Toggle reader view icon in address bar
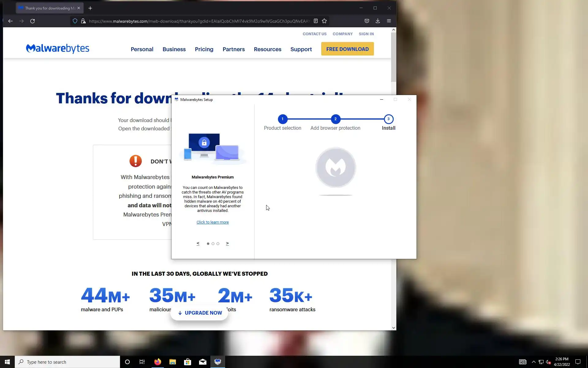588x368 pixels. coord(315,21)
